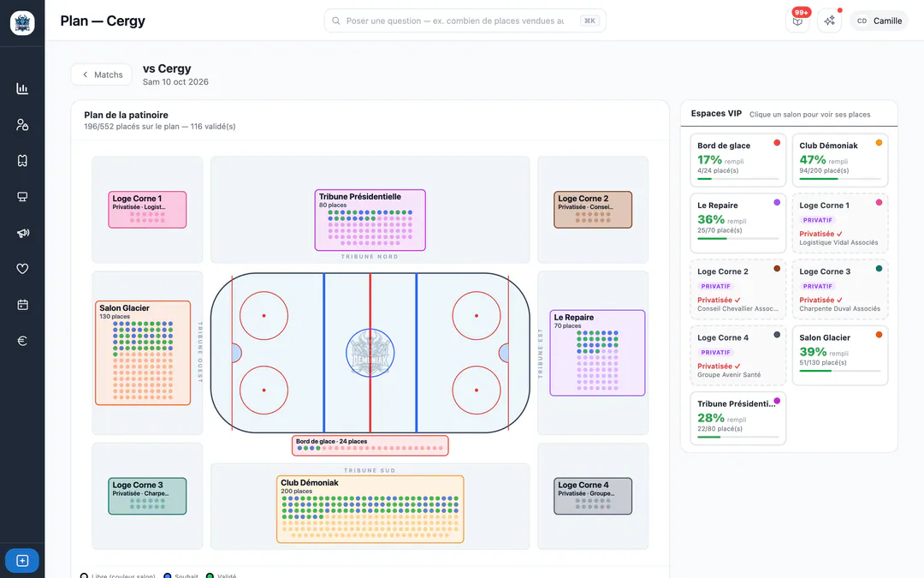Click the 'Plan — Cergy' page title
The height and width of the screenshot is (578, 924).
[x=103, y=21]
